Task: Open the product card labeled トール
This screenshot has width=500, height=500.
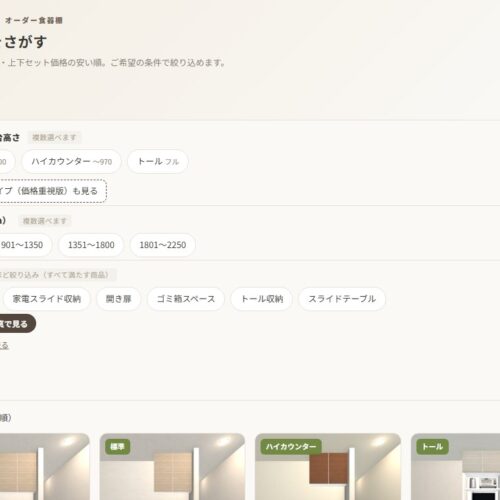Action: point(455,467)
